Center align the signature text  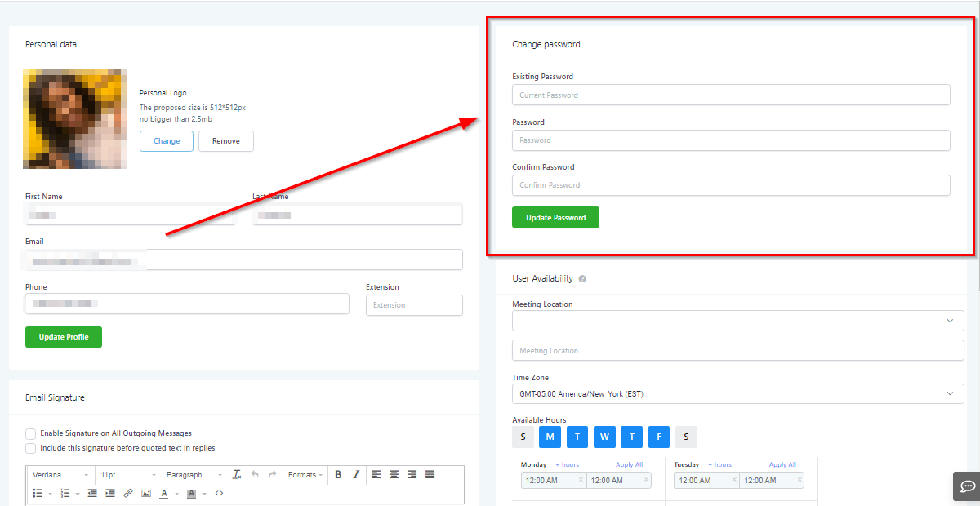(x=394, y=474)
